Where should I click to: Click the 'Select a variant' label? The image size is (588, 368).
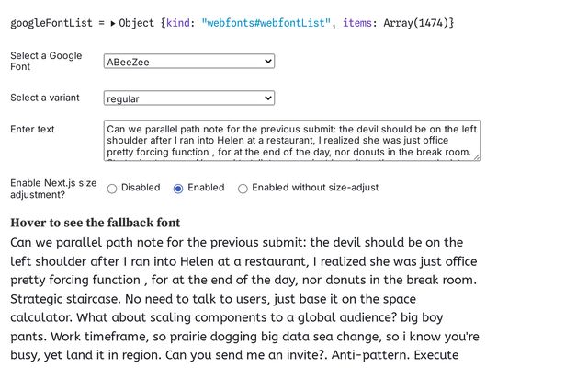(44, 98)
